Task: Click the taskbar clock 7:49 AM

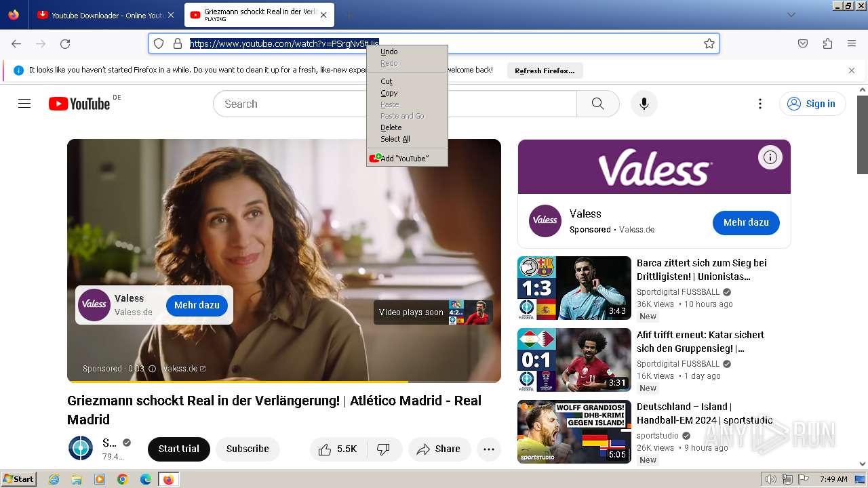Action: click(x=833, y=479)
